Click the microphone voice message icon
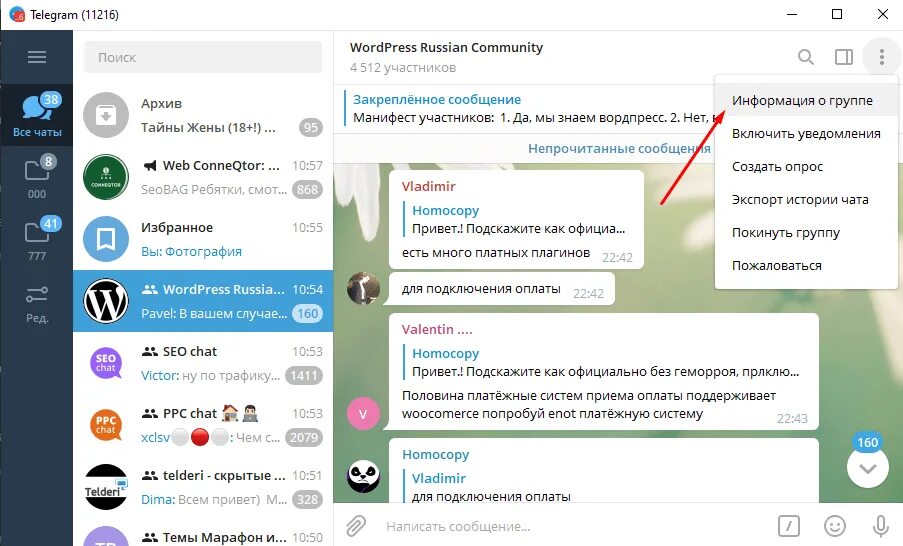The width and height of the screenshot is (903, 546). 880,526
